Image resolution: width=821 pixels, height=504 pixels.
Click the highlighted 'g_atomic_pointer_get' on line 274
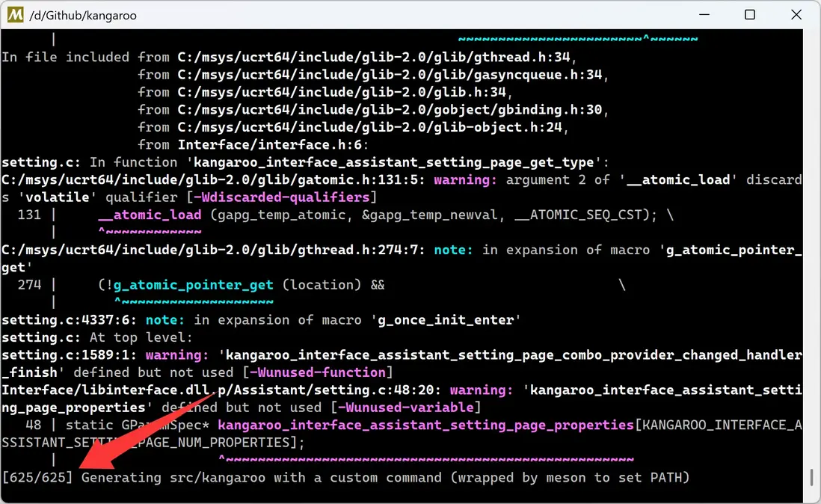[x=193, y=285]
